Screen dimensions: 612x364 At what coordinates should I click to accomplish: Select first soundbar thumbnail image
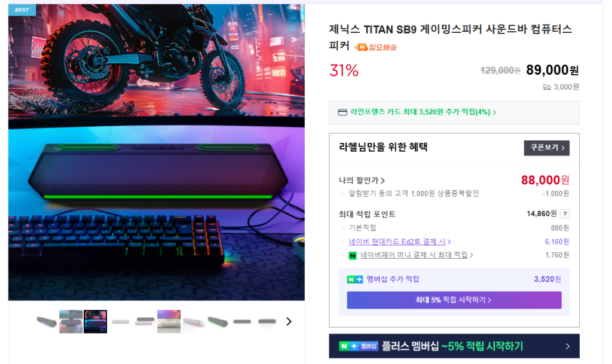tap(47, 322)
